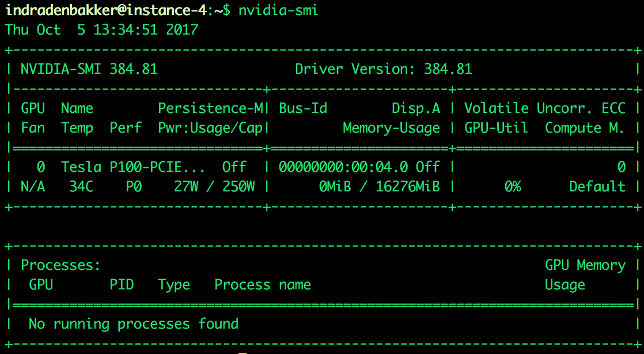Click the 'Disp.A' column header
Image resolution: width=644 pixels, height=354 pixels.
[x=416, y=108]
